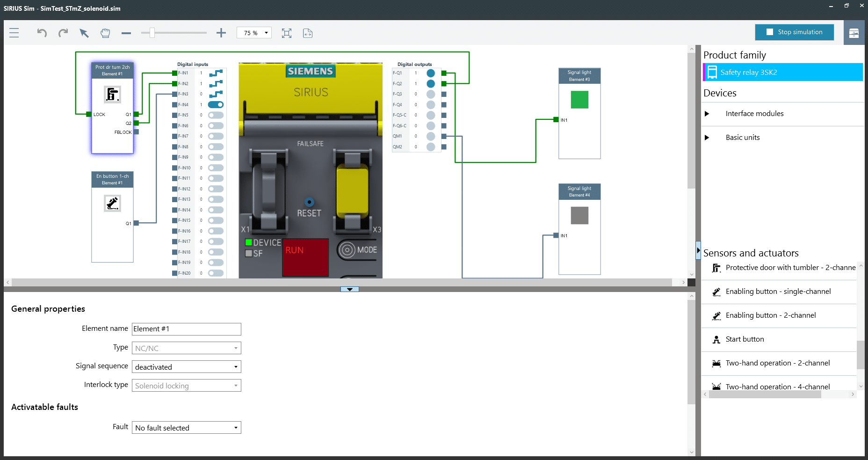Screen dimensions: 868x460
Task: Redo the last action
Action: click(x=63, y=33)
